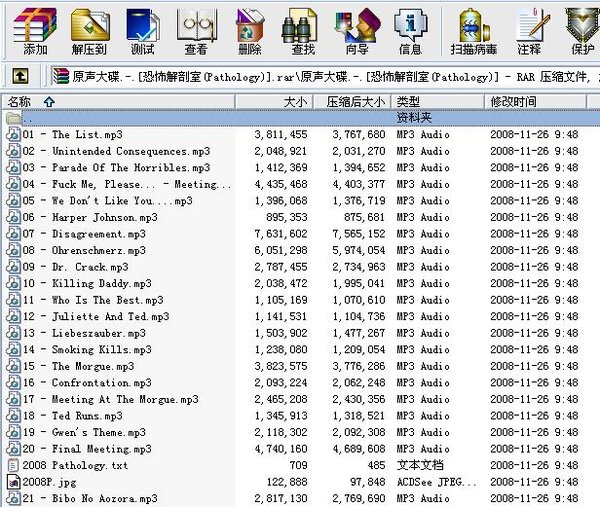Select file 19 - Gwen's Theme.mp3
Screen dimensions: 600x507
84,432
